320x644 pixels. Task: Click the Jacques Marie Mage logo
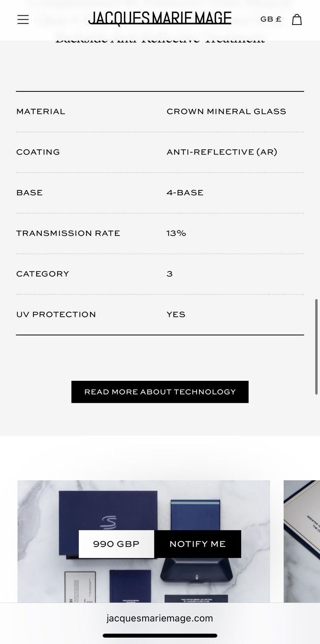point(160,19)
